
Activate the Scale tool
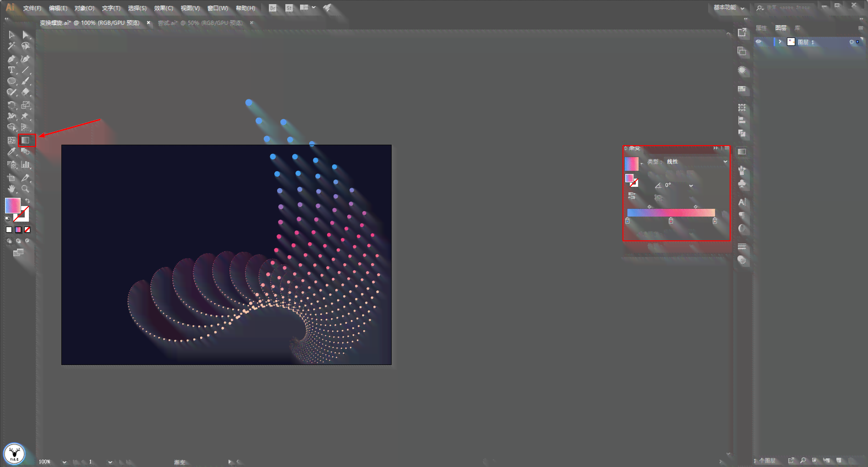tap(26, 105)
